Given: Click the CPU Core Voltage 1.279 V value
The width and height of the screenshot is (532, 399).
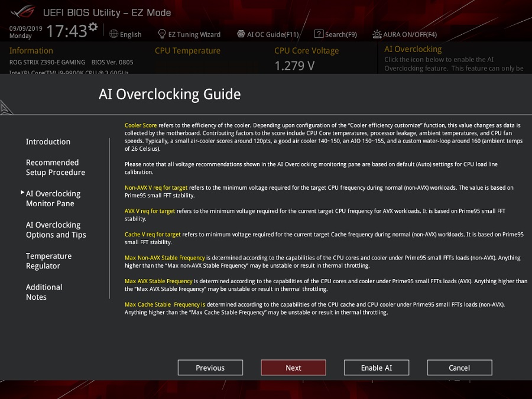Looking at the screenshot, I should (x=294, y=66).
